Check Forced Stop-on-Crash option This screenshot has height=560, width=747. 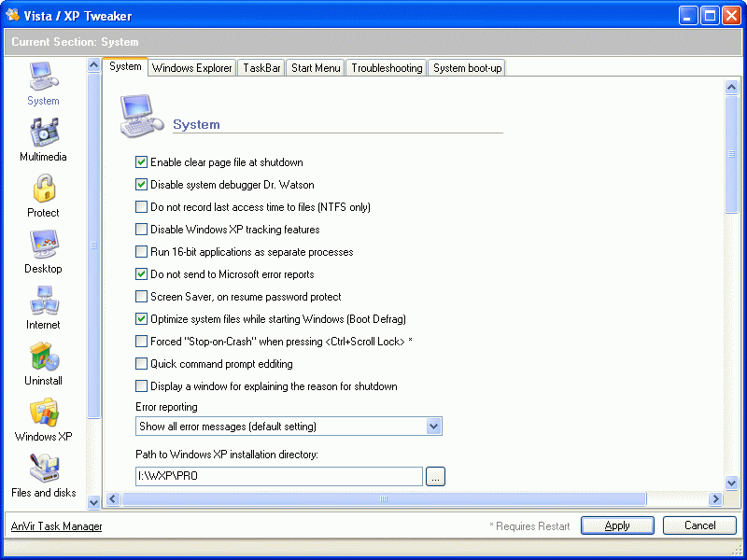[x=141, y=341]
